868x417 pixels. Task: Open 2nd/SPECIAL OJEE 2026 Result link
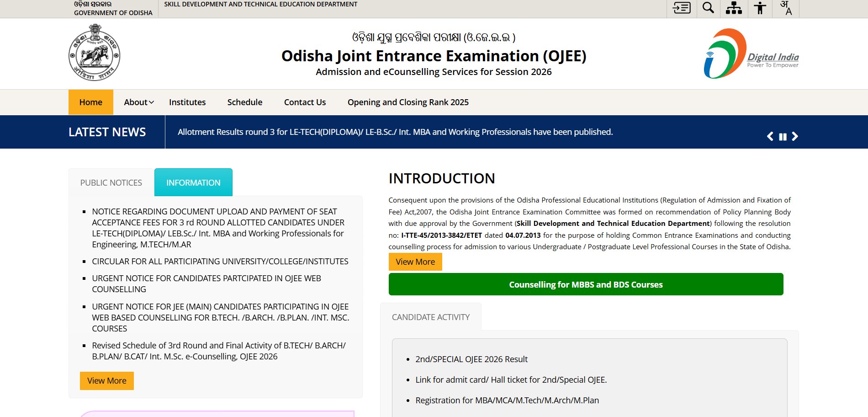[x=471, y=359]
